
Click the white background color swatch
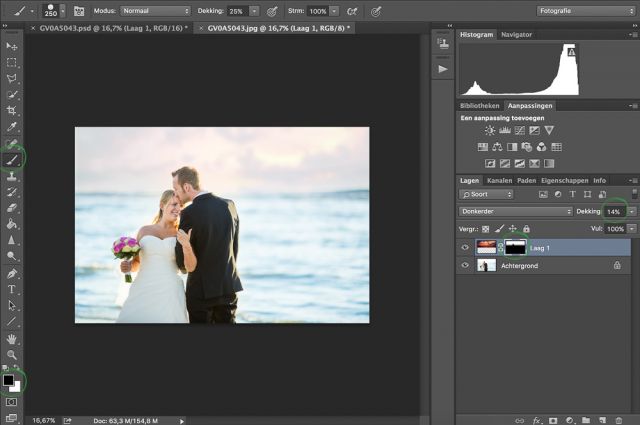coord(16,387)
